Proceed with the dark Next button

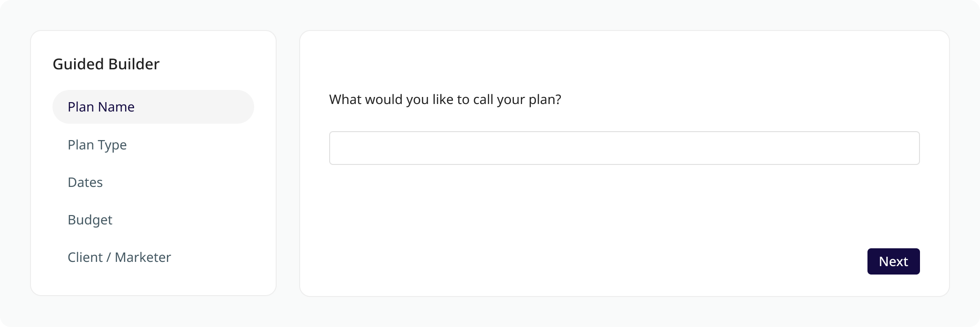point(893,261)
